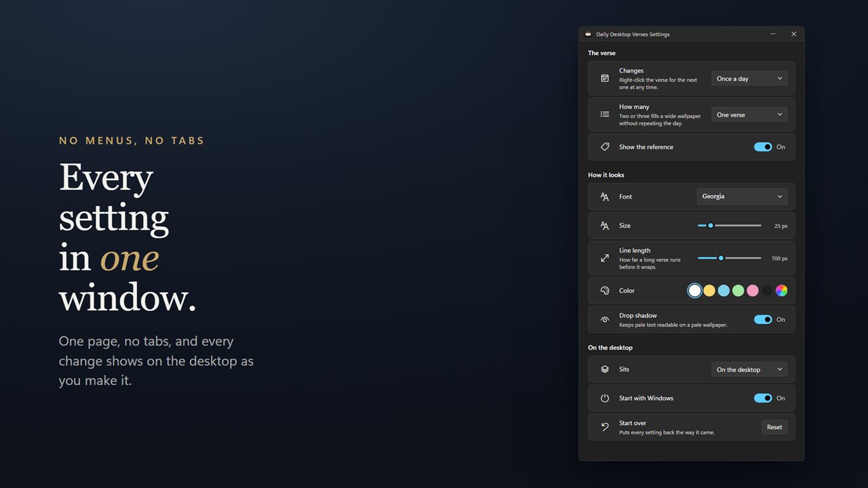
Task: Select the white color swatch
Action: tap(694, 291)
